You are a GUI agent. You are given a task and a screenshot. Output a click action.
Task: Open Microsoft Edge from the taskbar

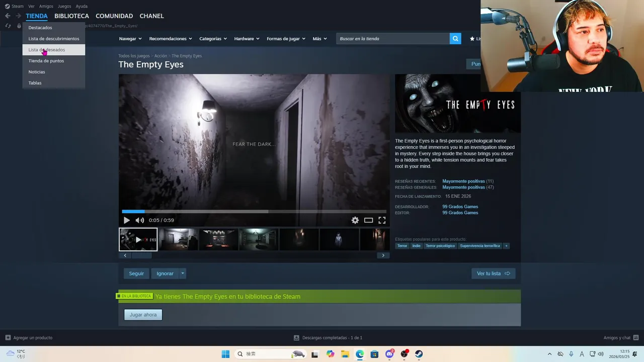coord(360,354)
